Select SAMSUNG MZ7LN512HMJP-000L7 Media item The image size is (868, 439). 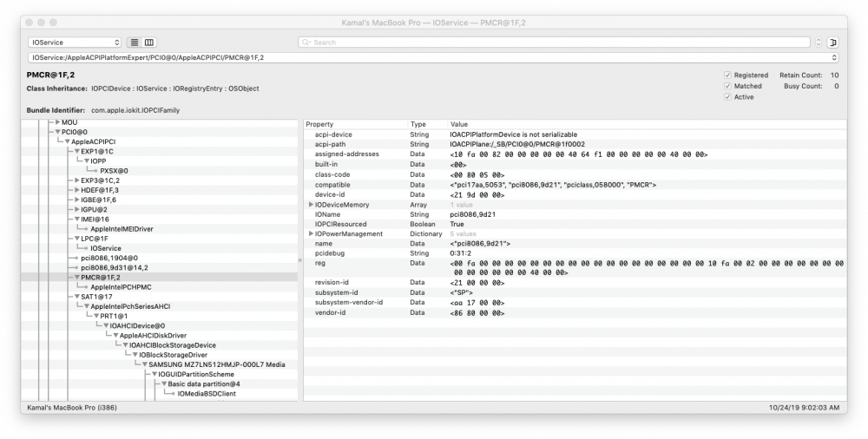[216, 364]
